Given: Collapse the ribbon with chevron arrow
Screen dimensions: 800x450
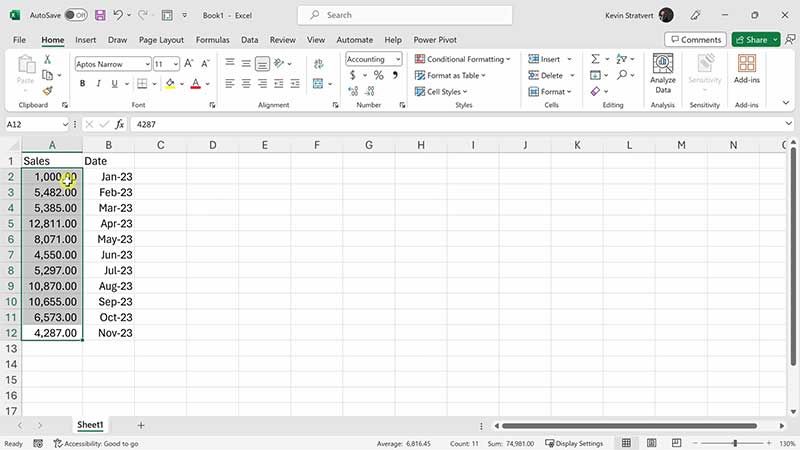Looking at the screenshot, I should [786, 103].
